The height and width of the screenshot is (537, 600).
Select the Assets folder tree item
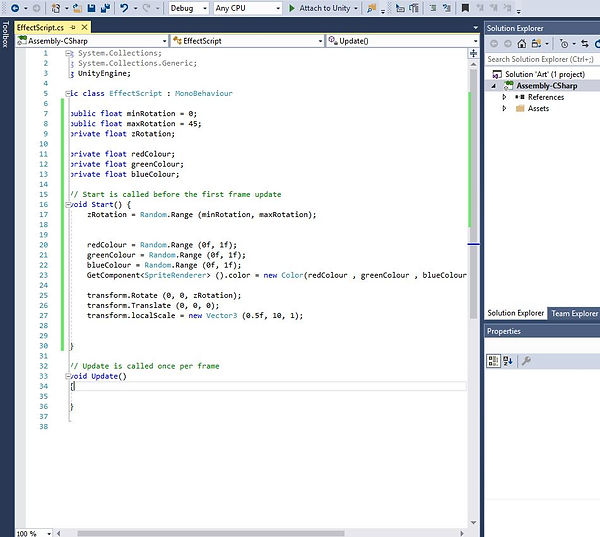(x=538, y=109)
